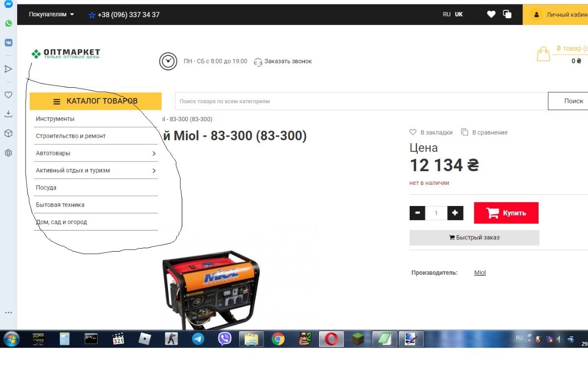Image resolution: width=588 pixels, height=387 pixels.
Task: Switch site language to UK
Action: (459, 14)
